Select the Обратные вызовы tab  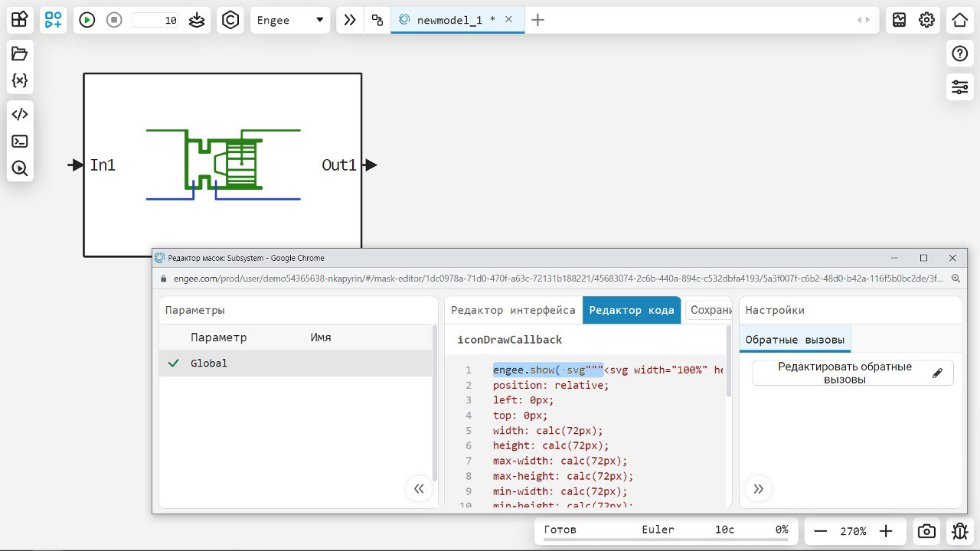tap(795, 340)
